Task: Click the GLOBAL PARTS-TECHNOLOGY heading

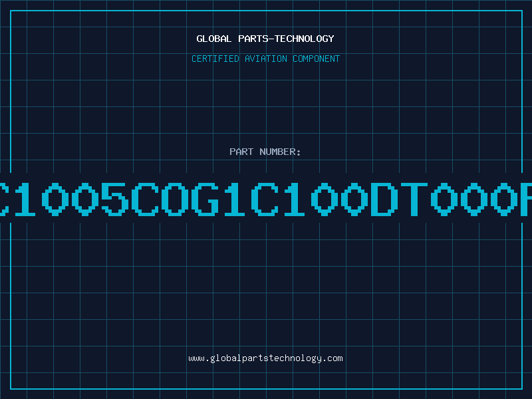Action: pyautogui.click(x=265, y=39)
